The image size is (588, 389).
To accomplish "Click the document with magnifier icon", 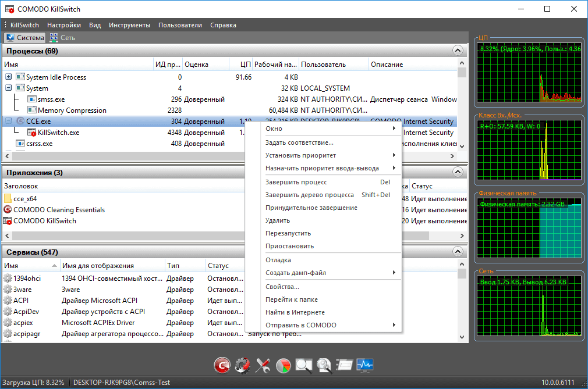I will coord(324,365).
